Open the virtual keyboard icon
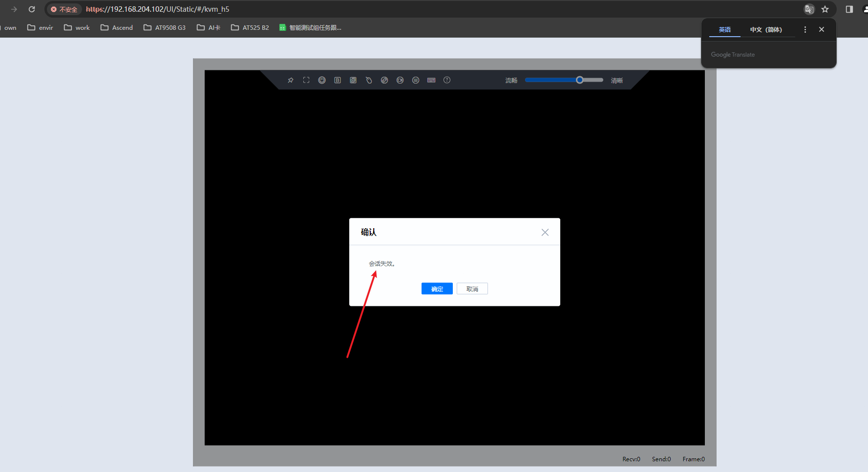Image resolution: width=868 pixels, height=472 pixels. click(431, 80)
